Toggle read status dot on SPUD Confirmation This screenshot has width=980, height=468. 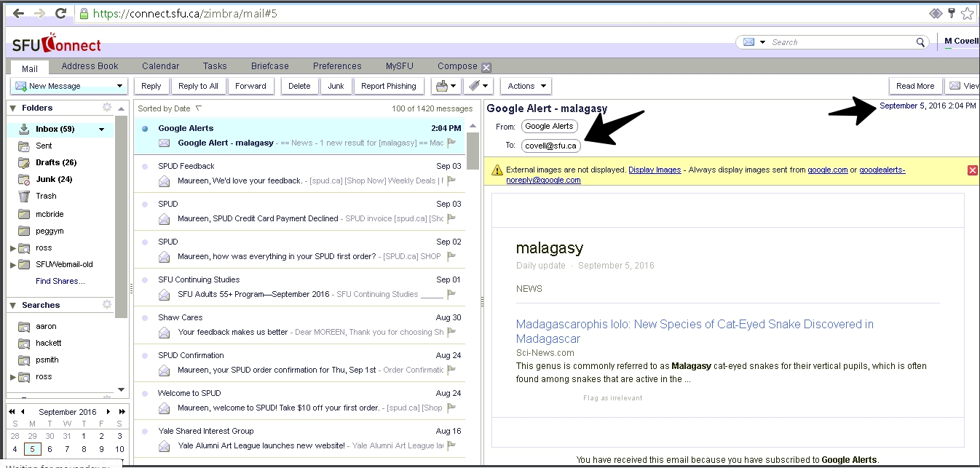[145, 355]
